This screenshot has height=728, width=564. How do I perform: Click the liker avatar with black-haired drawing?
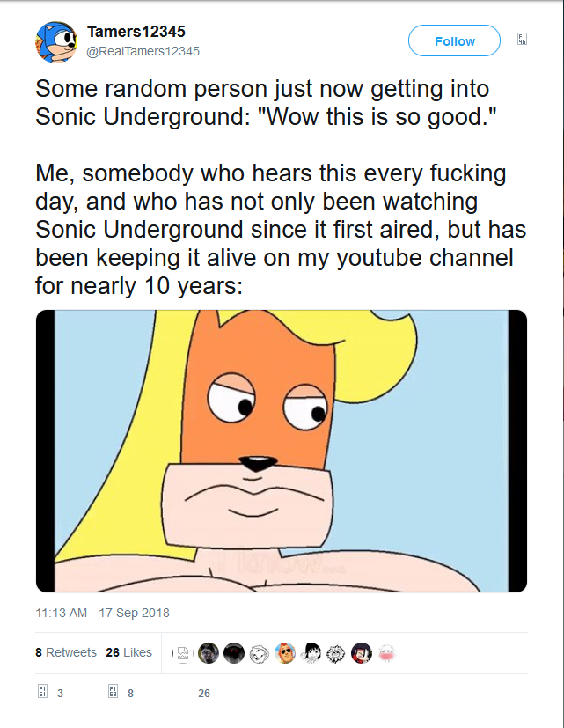311,653
